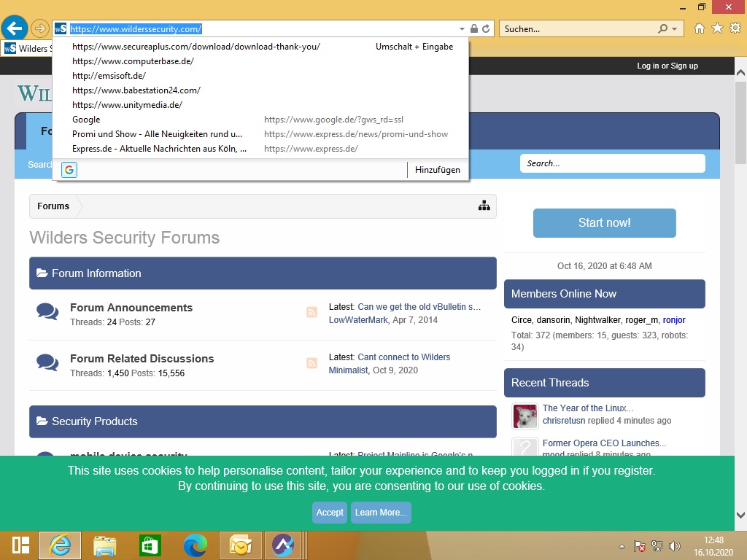
Task: Open Forum Related Discussions forum
Action: [142, 359]
